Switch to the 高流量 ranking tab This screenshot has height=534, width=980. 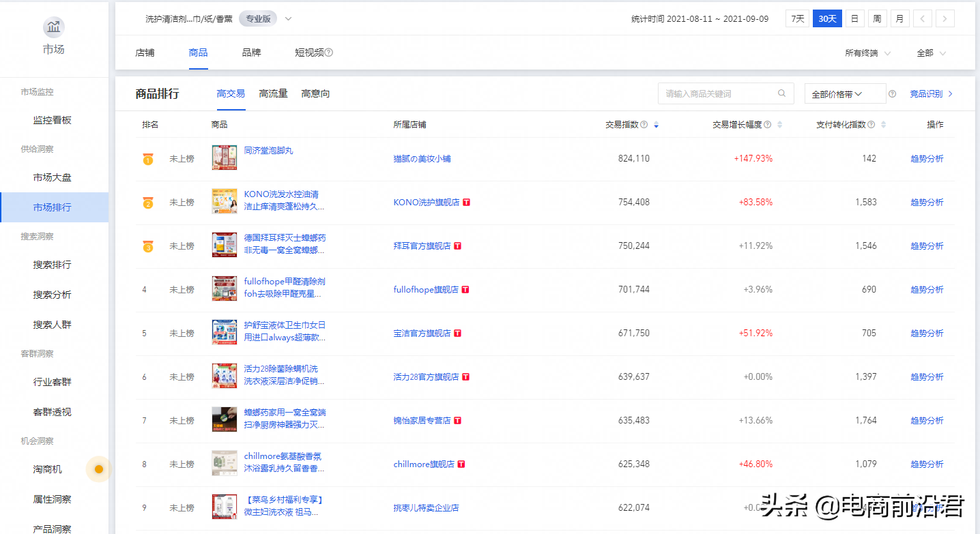(273, 93)
